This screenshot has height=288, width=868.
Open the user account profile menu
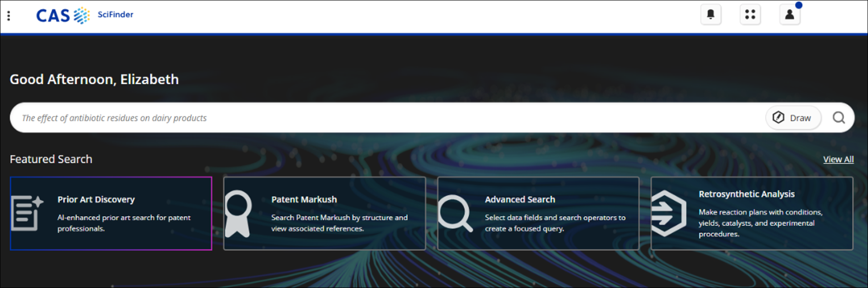tap(790, 15)
